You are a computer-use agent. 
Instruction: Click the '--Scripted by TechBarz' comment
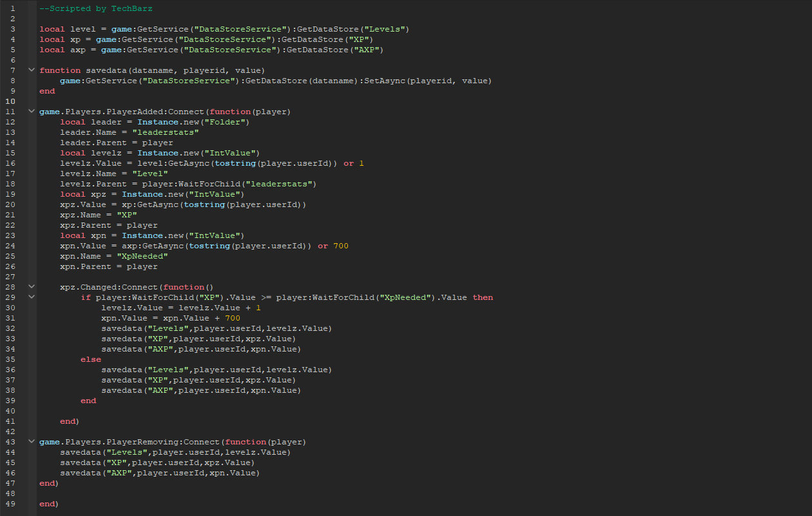point(96,9)
